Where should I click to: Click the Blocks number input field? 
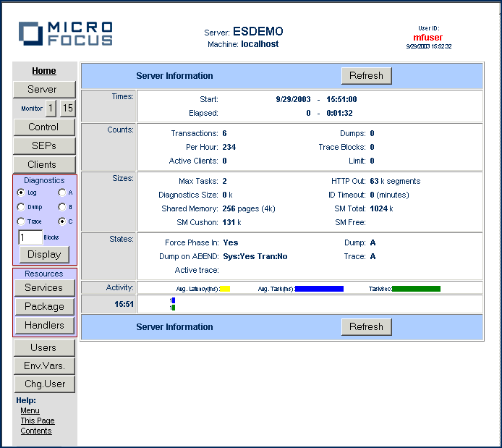[x=30, y=237]
